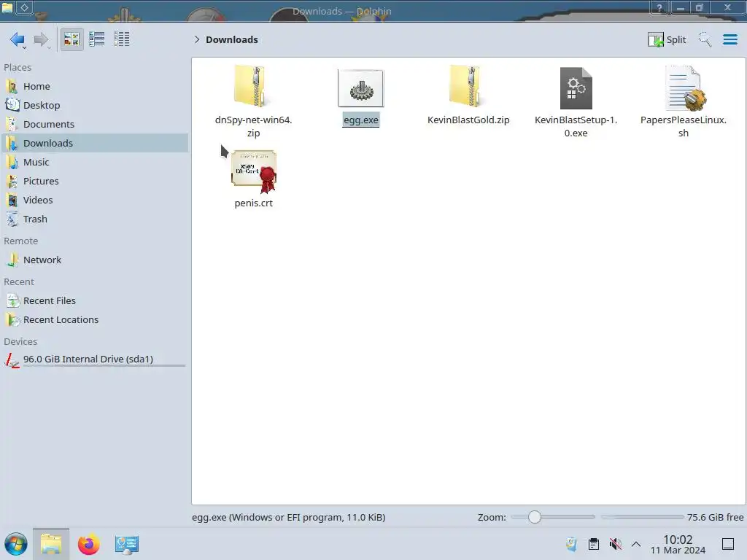Viewport: 747px width, 560px height.
Task: Open Desktop in Places
Action: [94, 105]
